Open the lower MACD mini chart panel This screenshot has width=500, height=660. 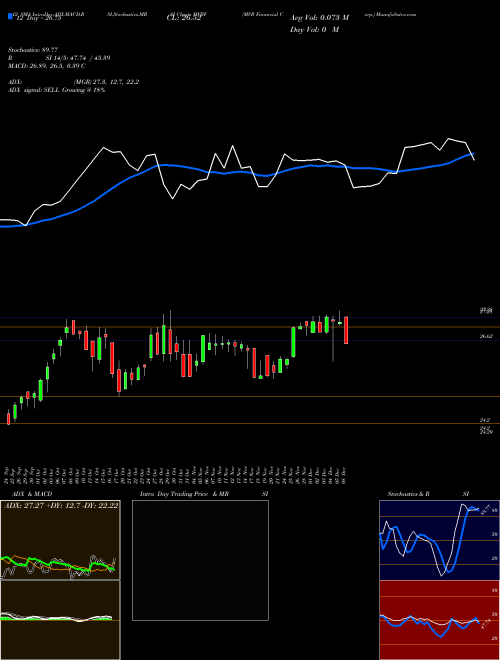coord(60,620)
